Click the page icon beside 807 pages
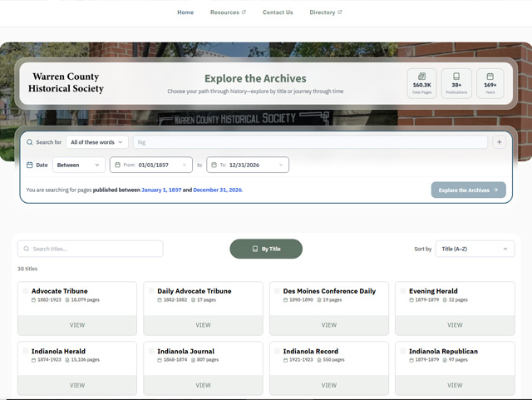This screenshot has height=400, width=532. click(193, 360)
